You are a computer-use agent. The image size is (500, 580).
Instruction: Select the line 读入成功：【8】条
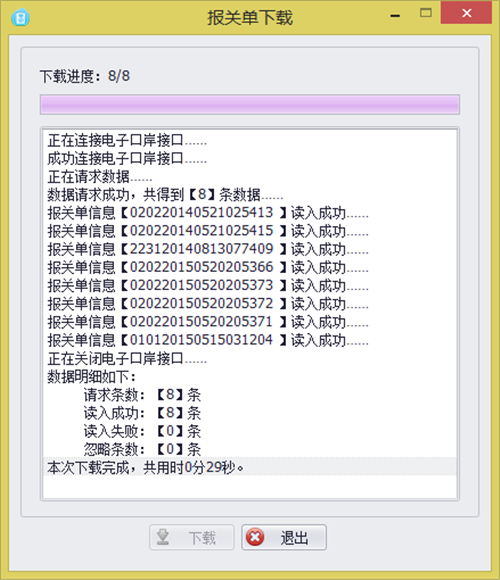(142, 413)
